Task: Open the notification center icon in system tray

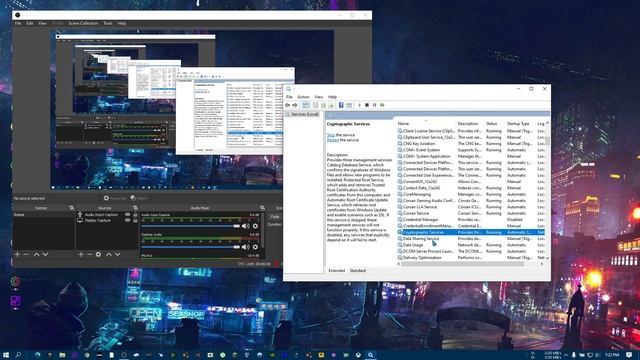Action: point(629,355)
